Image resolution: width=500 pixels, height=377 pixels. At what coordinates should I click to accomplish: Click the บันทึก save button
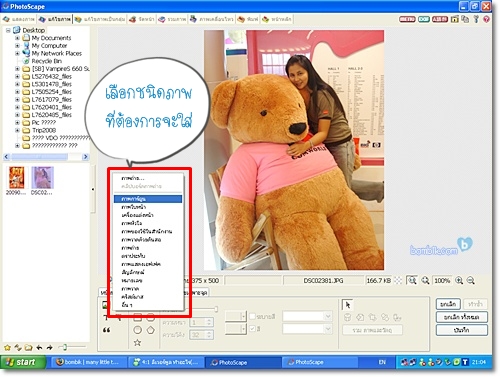coord(462,330)
